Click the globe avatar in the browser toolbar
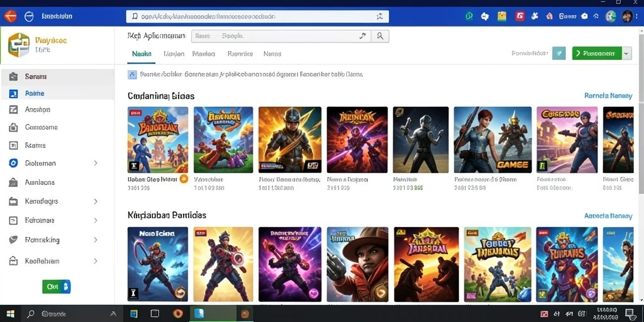This screenshot has width=644, height=322. coord(611,16)
